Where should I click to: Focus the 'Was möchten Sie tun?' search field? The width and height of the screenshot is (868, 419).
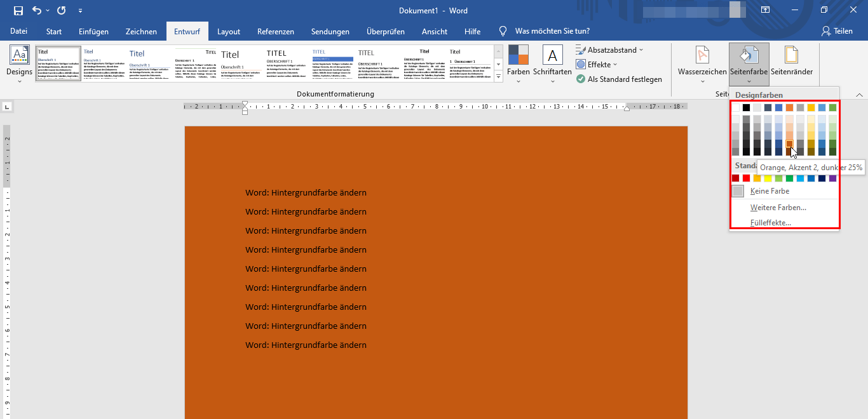click(x=552, y=31)
